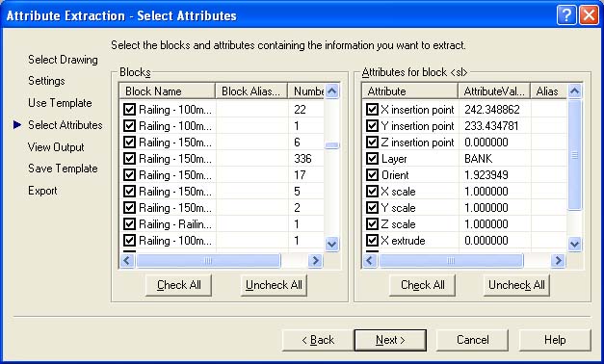This screenshot has width=604, height=364.
Task: Uncheck the Railing - Railin... block checkbox
Action: click(x=129, y=223)
